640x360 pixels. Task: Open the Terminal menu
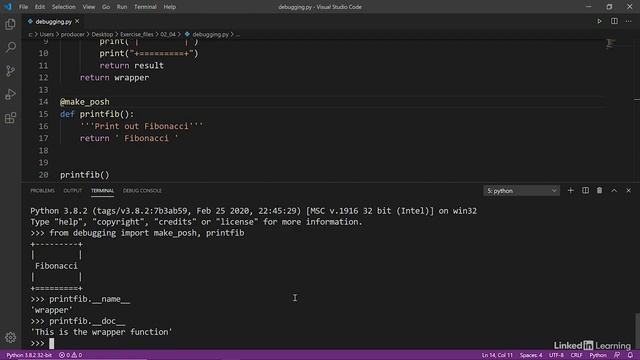145,7
